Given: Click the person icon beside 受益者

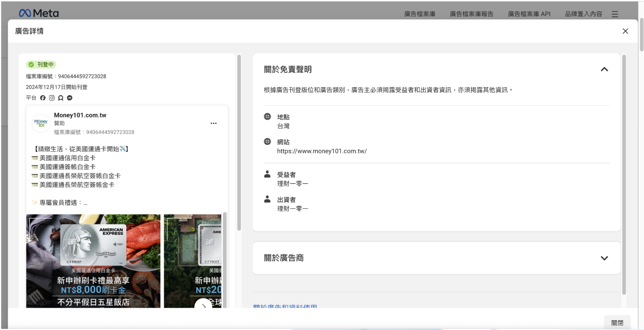Looking at the screenshot, I should 268,174.
